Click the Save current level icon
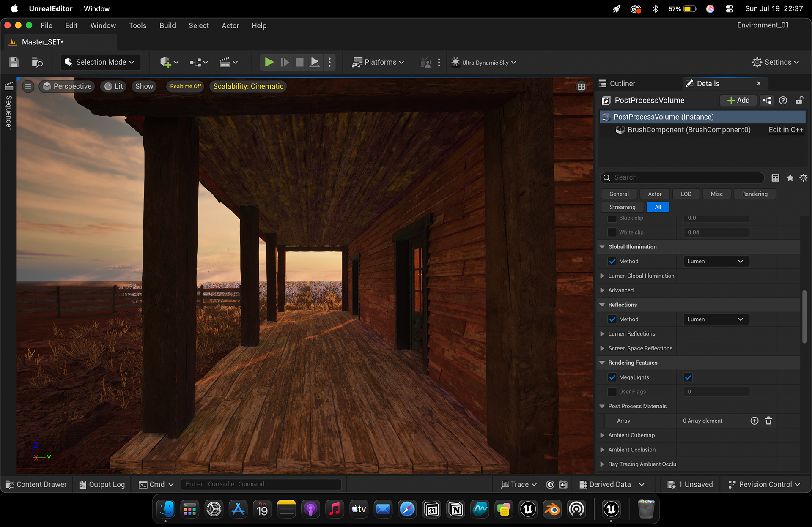This screenshot has width=812, height=527. 14,63
